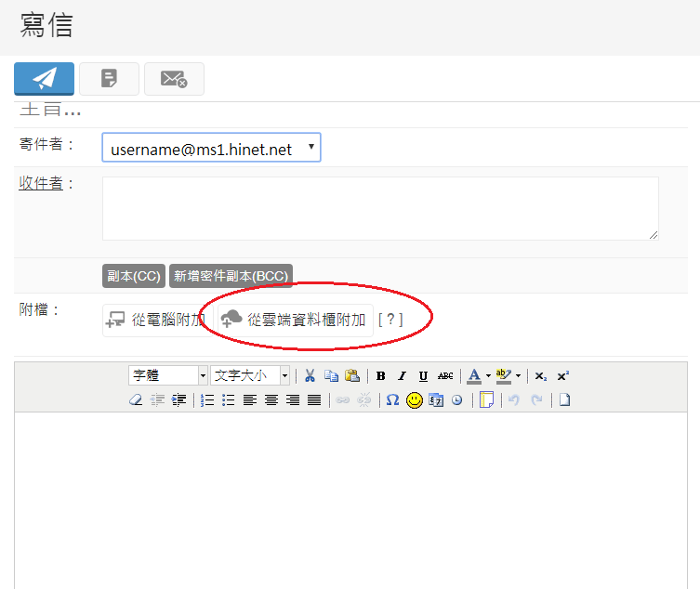The width and height of the screenshot is (700, 589).
Task: Insert a hyperlink
Action: [342, 399]
